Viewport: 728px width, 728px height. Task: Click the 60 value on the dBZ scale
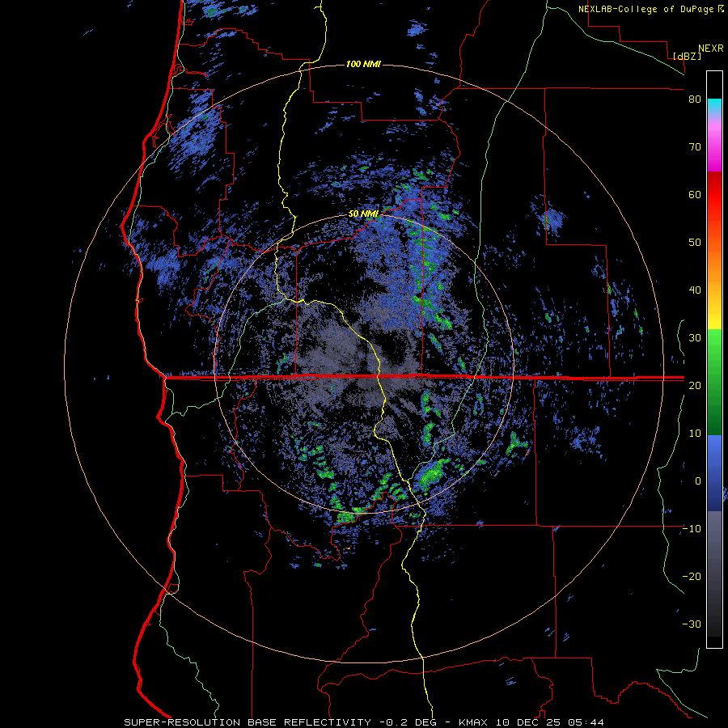(x=695, y=194)
